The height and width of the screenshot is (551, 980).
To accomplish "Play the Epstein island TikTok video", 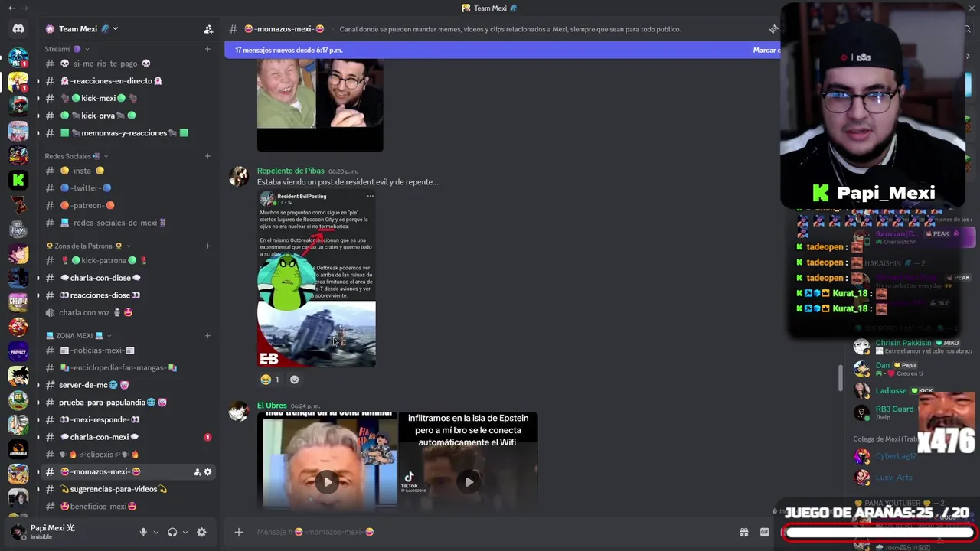I will (x=469, y=481).
